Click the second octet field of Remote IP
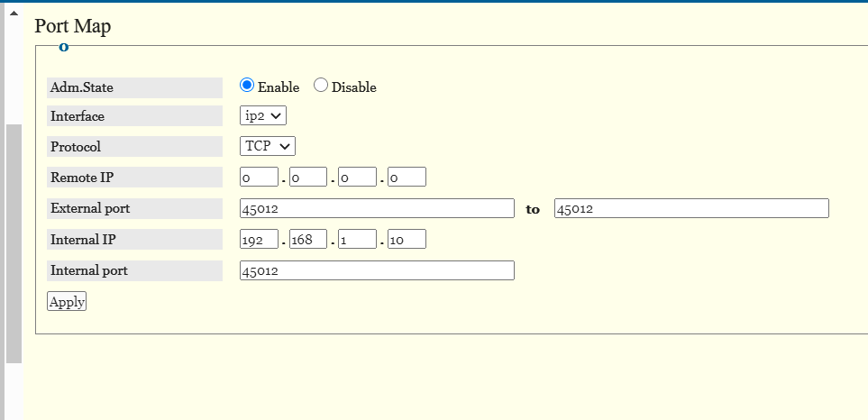The image size is (868, 420). [x=307, y=178]
